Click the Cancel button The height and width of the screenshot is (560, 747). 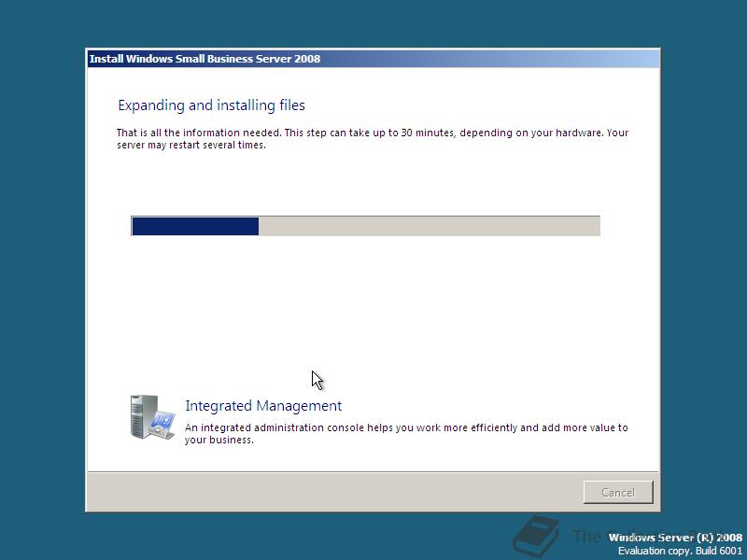pyautogui.click(x=618, y=493)
